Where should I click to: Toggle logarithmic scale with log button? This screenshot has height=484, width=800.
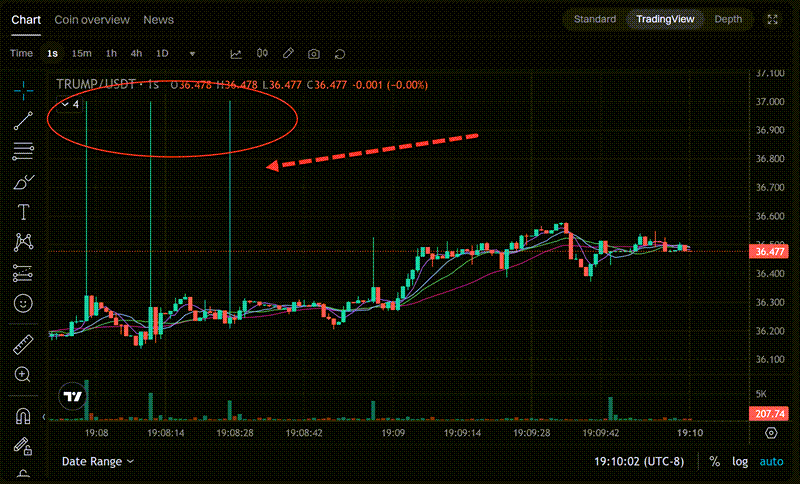[x=740, y=461]
